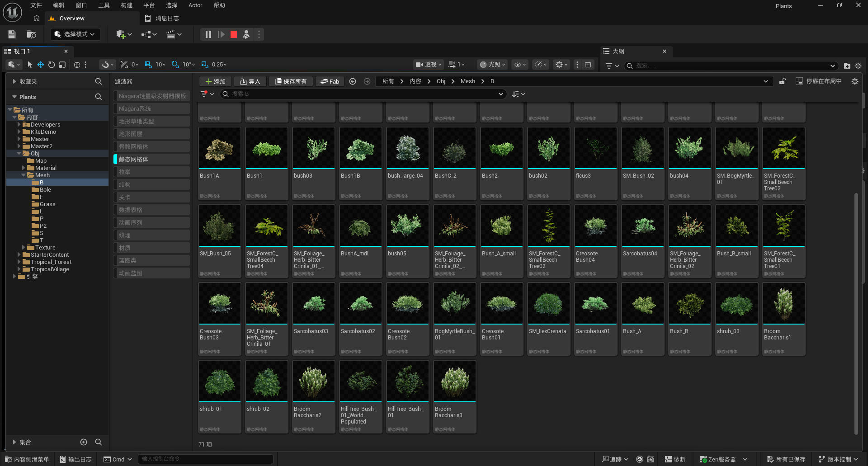Click the 添加 button
Screen dimensions: 868x466
tap(216, 81)
